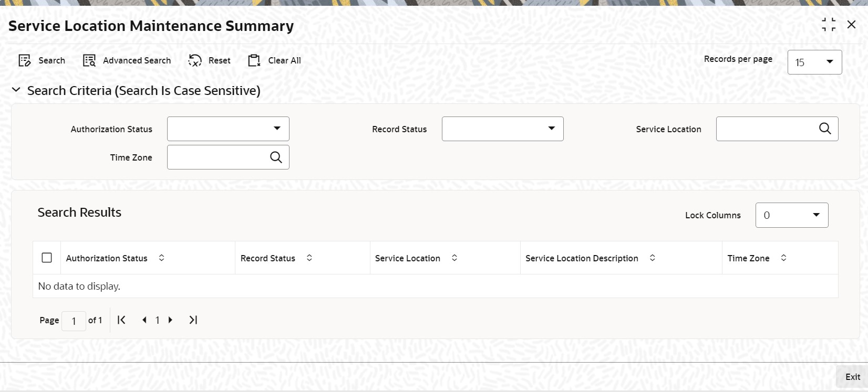Tick the select-all rows checkbox
868x392 pixels.
(x=47, y=258)
